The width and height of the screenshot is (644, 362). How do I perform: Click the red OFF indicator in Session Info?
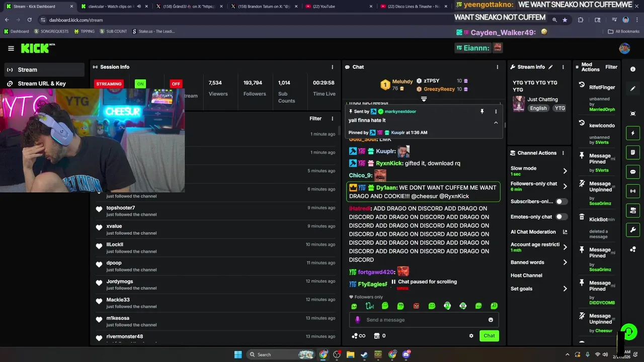[x=176, y=84]
